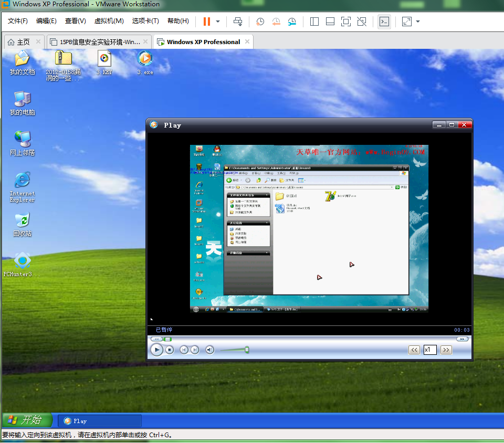Toggle the thumbnail bar layout icon

330,22
